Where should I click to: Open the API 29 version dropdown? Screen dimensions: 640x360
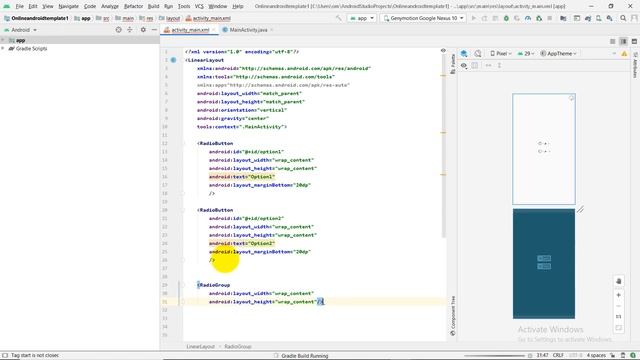point(526,53)
